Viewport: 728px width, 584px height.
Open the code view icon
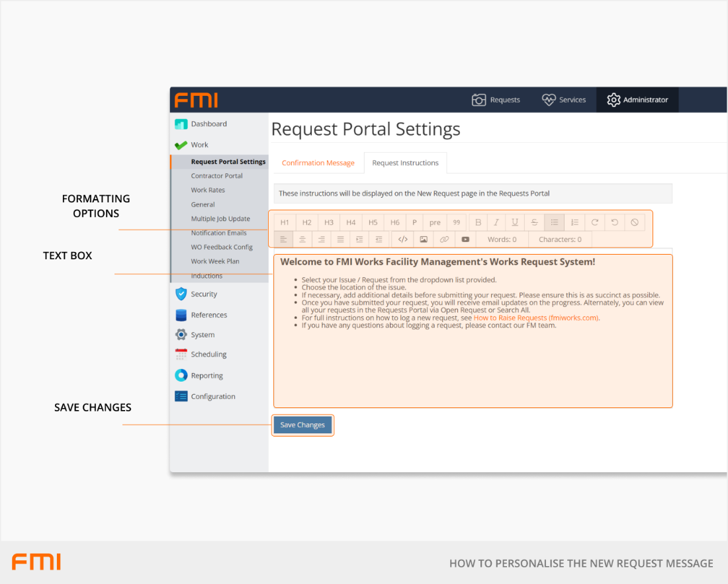point(402,239)
